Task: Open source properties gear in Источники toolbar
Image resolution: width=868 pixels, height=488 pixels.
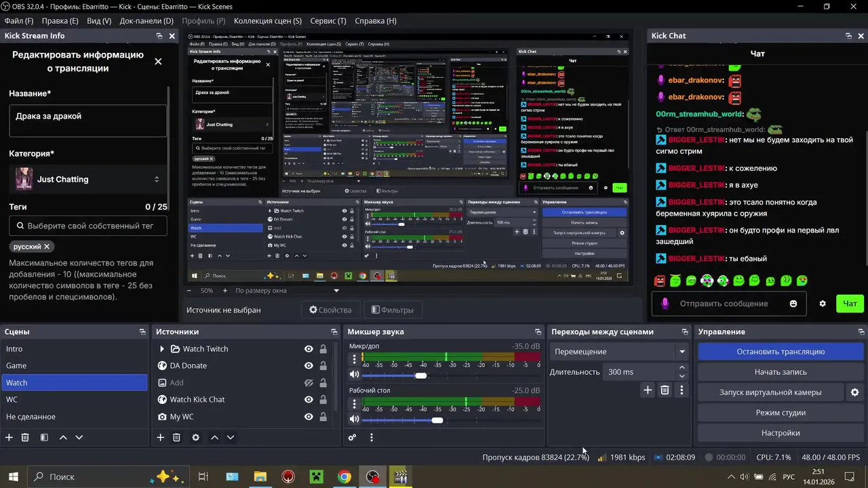Action: (x=196, y=437)
